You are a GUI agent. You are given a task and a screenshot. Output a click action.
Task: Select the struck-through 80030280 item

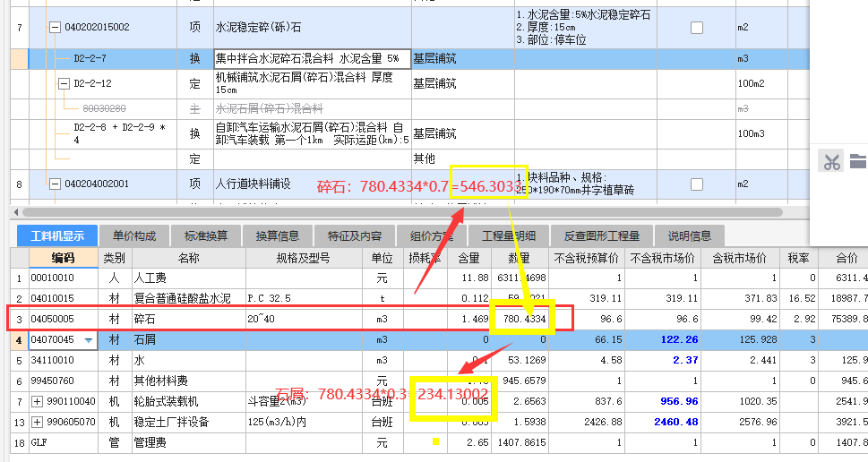104,108
